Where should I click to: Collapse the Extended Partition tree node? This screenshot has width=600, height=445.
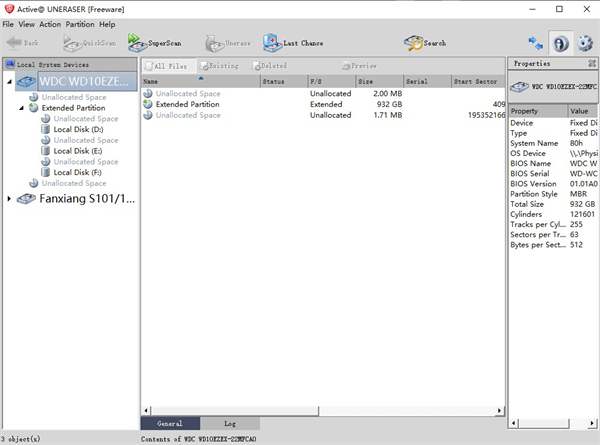point(22,108)
